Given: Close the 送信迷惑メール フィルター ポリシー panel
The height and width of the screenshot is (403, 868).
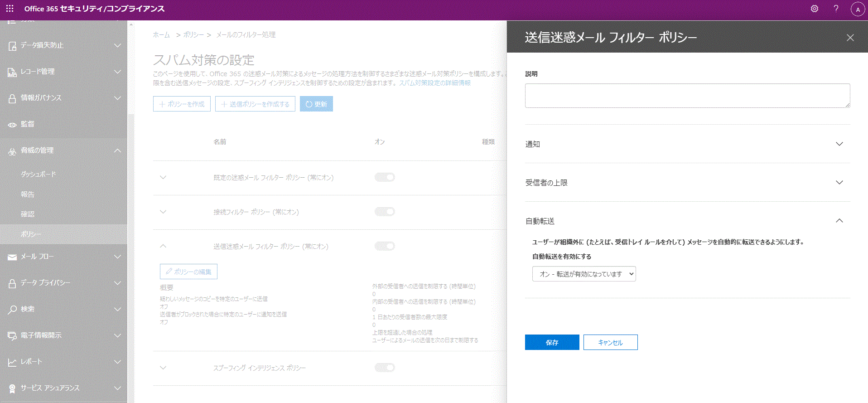Looking at the screenshot, I should click(x=850, y=38).
